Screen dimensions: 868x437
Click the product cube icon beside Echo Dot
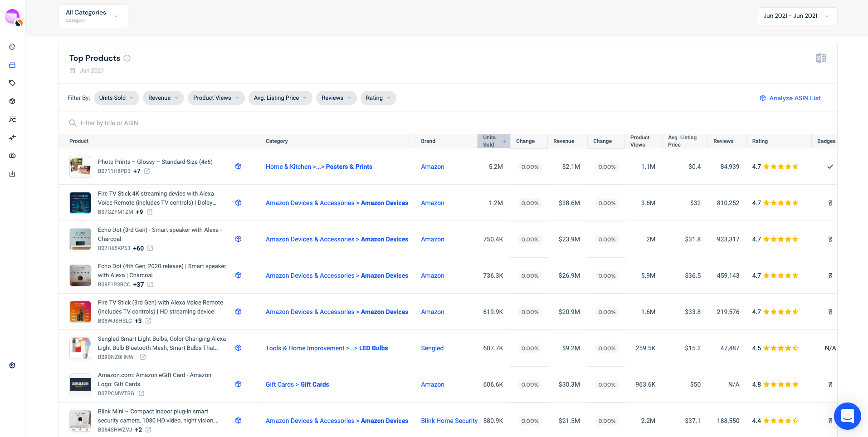pos(238,239)
